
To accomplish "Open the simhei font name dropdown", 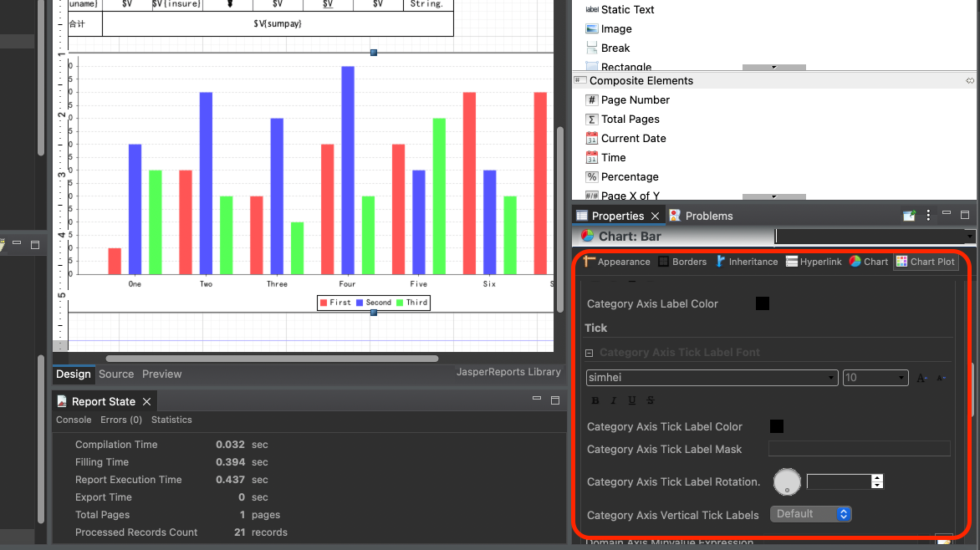I will pos(712,378).
